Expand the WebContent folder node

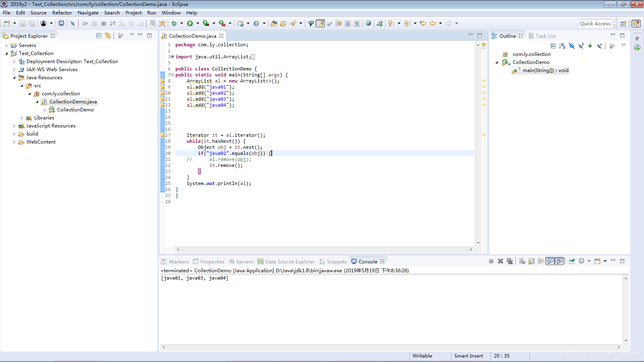click(x=14, y=142)
